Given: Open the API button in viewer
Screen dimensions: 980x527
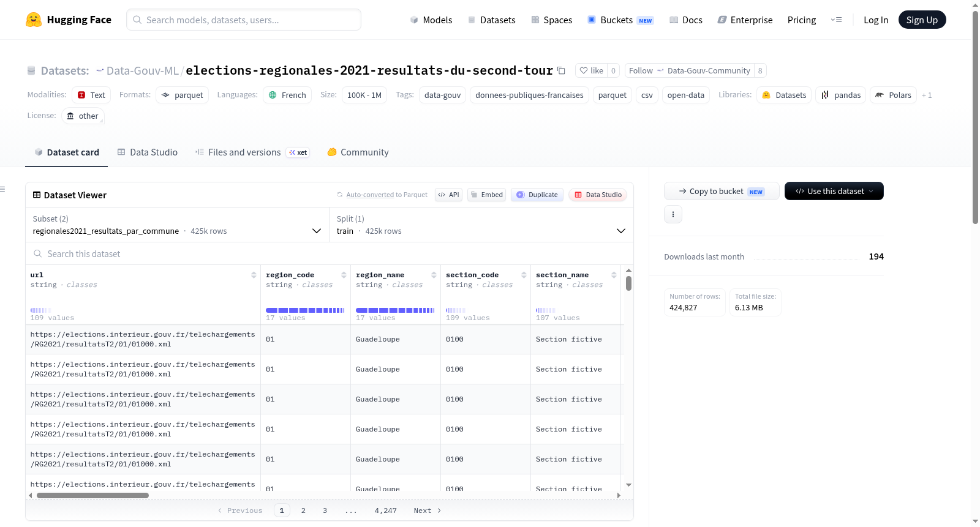Looking at the screenshot, I should 448,195.
